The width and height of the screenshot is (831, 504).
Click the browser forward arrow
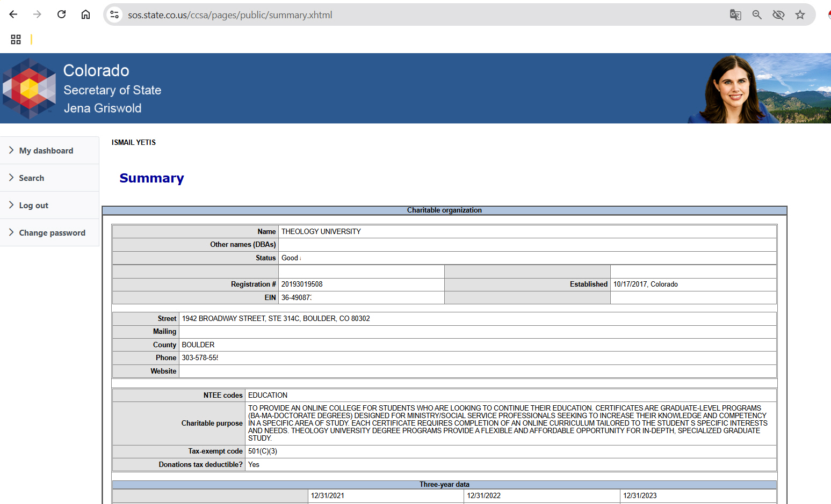pos(37,14)
